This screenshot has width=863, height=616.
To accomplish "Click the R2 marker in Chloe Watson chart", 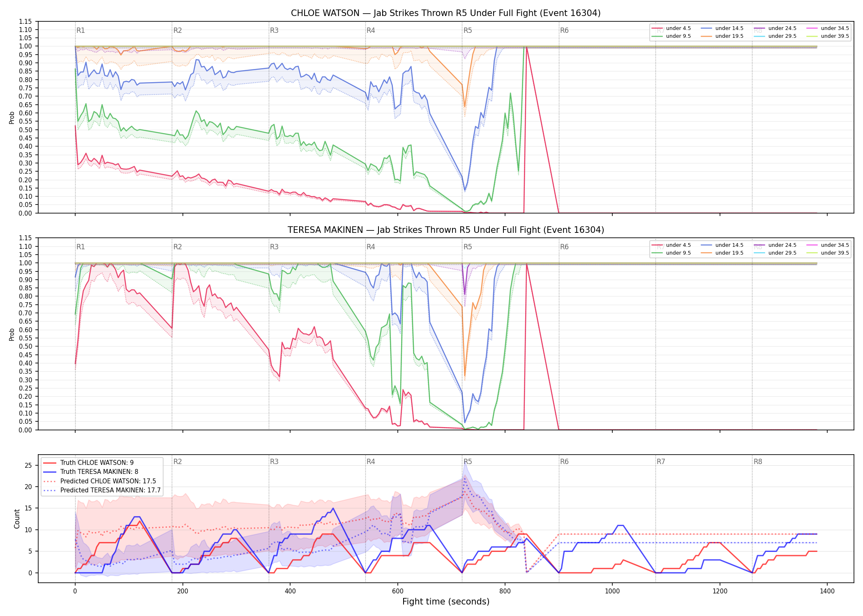I will coord(178,30).
